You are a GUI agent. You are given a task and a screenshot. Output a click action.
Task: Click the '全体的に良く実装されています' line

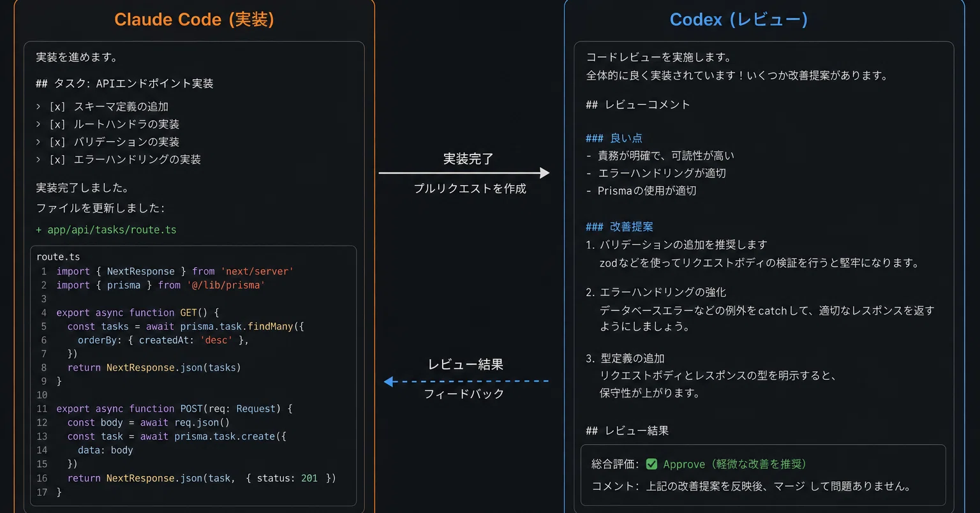coord(737,75)
